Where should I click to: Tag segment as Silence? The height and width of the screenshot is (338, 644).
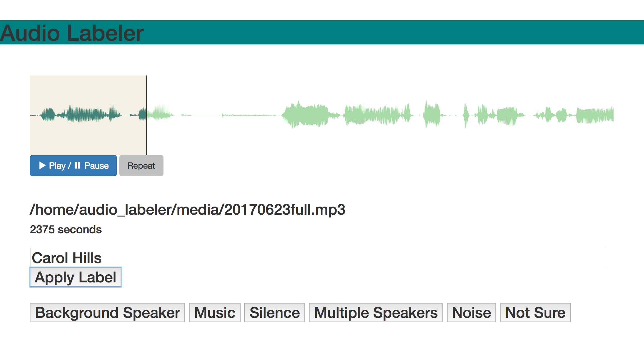pyautogui.click(x=274, y=313)
